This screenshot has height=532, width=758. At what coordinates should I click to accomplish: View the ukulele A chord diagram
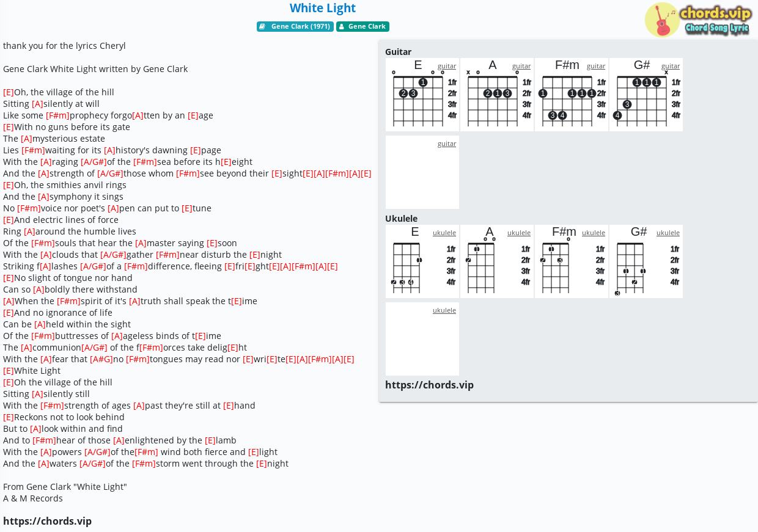coord(497,261)
